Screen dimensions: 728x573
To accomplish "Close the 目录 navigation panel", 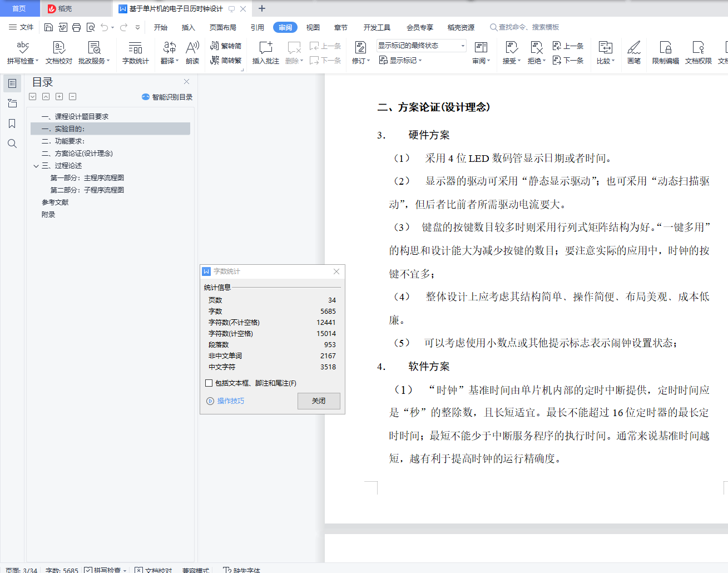I will [187, 82].
